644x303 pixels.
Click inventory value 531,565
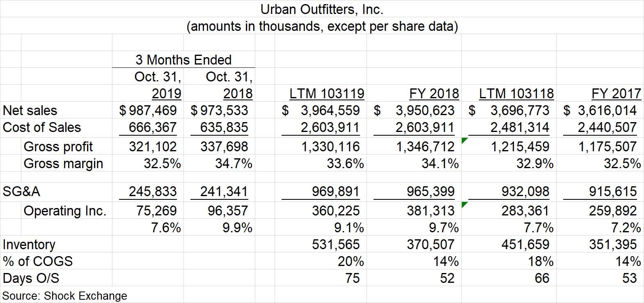pos(336,245)
